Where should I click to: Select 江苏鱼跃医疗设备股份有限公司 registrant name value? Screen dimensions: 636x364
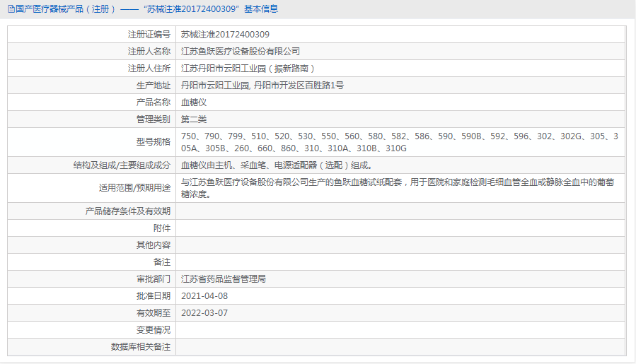(241, 52)
